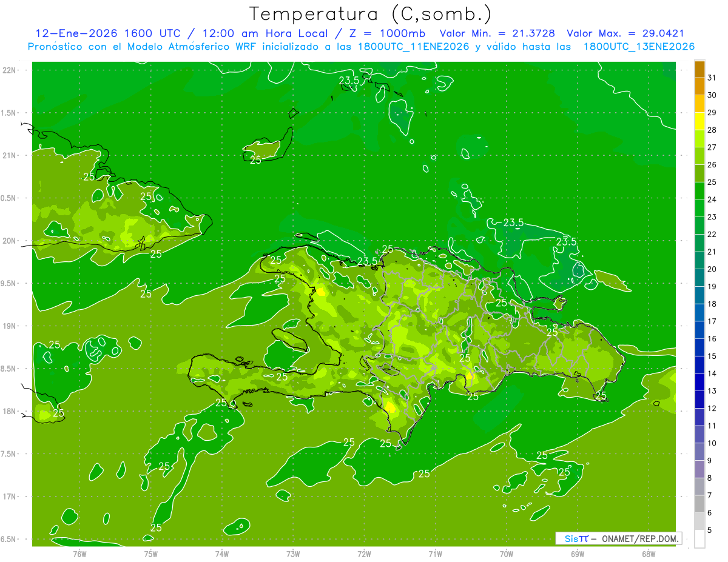
Task: Click the legend scale value "5"
Action: click(709, 530)
